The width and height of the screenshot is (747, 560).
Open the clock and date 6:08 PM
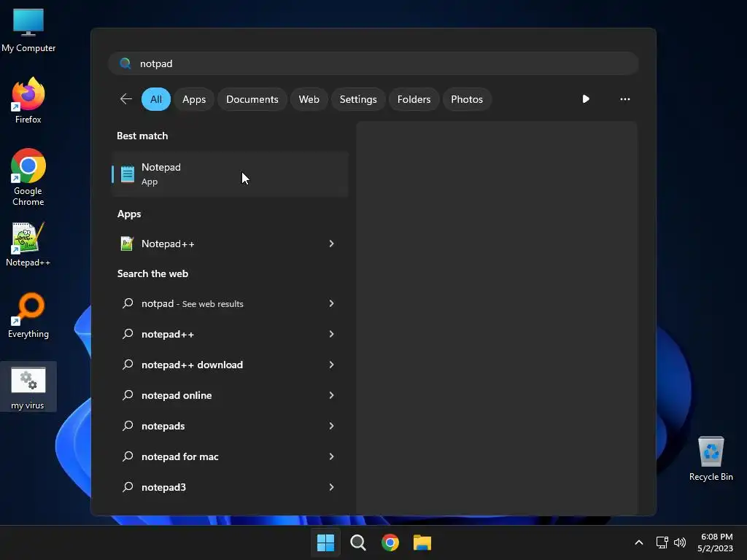(x=716, y=542)
